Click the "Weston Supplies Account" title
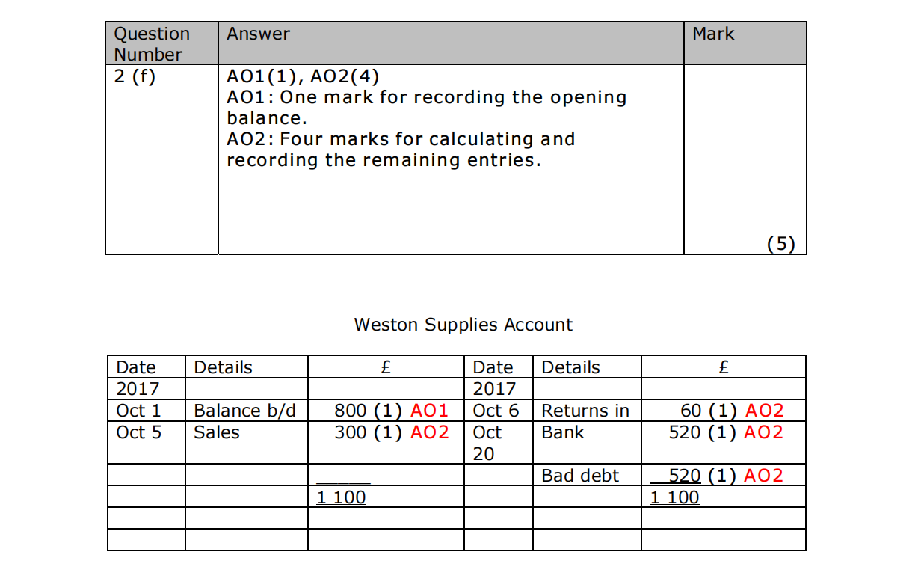This screenshot has height=564, width=924. (x=463, y=325)
